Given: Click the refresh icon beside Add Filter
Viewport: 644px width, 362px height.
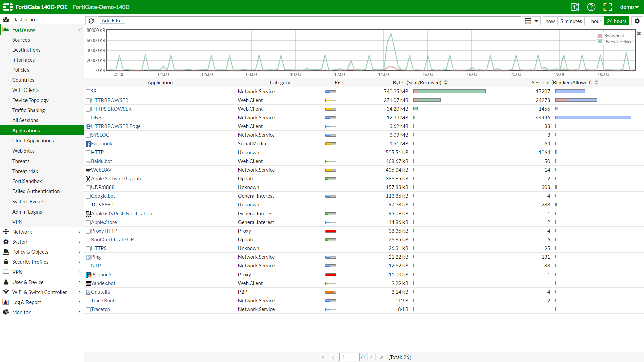Looking at the screenshot, I should (91, 21).
